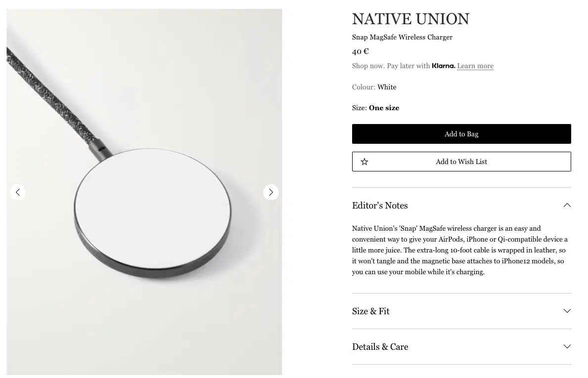Go to the next product image
The image size is (588, 378).
(271, 192)
